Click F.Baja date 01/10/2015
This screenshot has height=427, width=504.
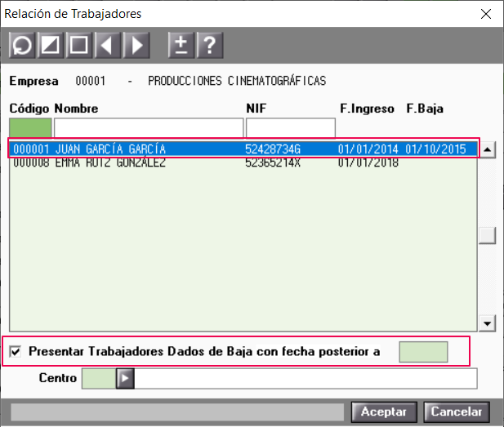435,149
